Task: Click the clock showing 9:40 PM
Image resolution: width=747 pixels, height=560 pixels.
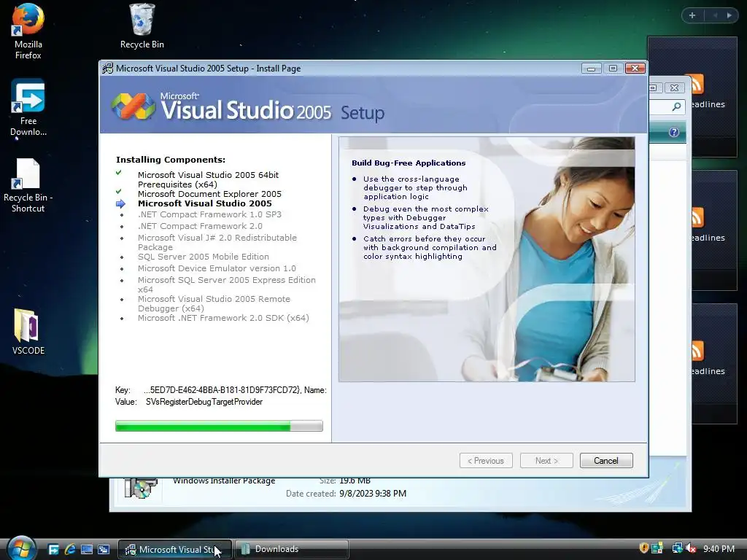Action: (x=719, y=548)
